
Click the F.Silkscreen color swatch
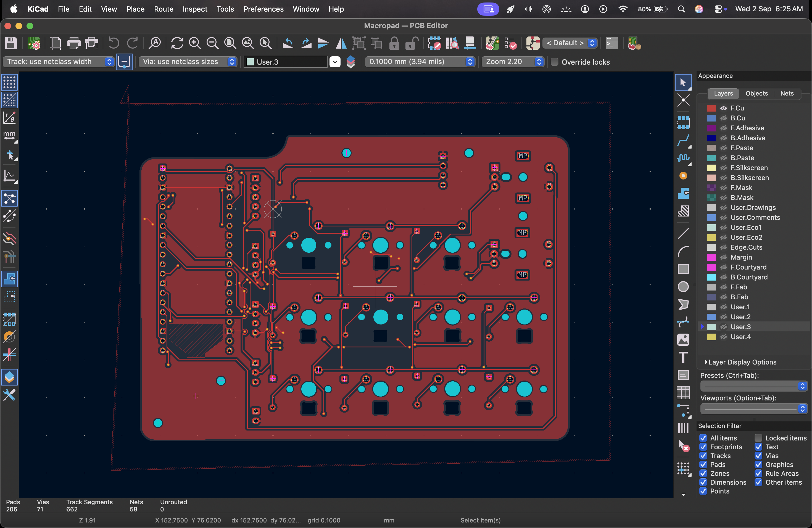(x=711, y=168)
